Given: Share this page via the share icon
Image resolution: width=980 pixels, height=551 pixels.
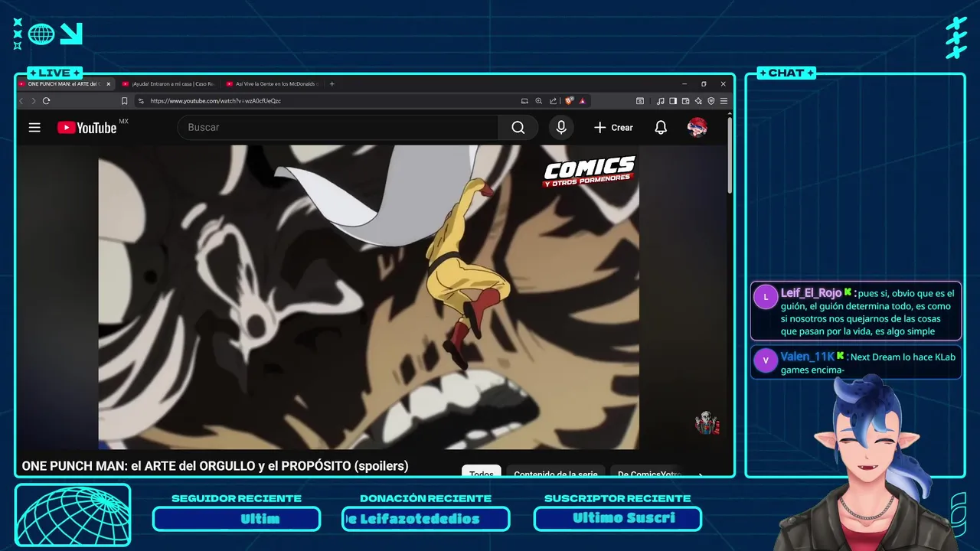Looking at the screenshot, I should [x=553, y=101].
